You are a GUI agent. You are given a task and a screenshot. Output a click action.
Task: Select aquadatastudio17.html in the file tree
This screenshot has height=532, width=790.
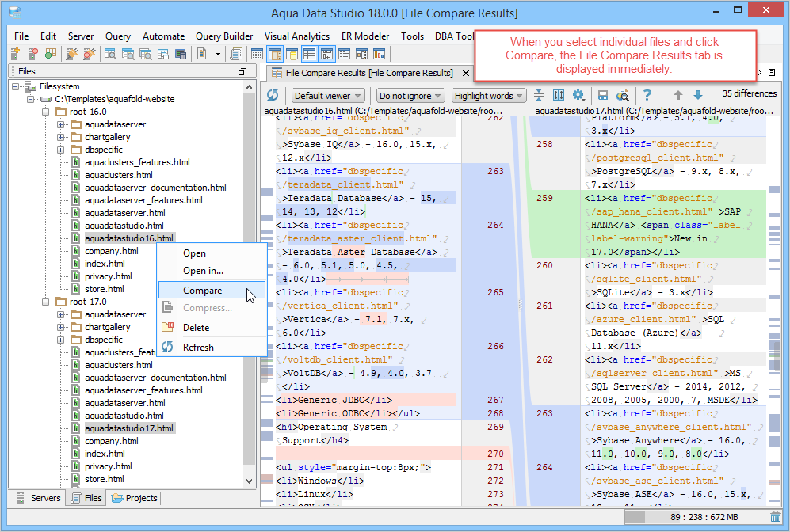click(128, 428)
